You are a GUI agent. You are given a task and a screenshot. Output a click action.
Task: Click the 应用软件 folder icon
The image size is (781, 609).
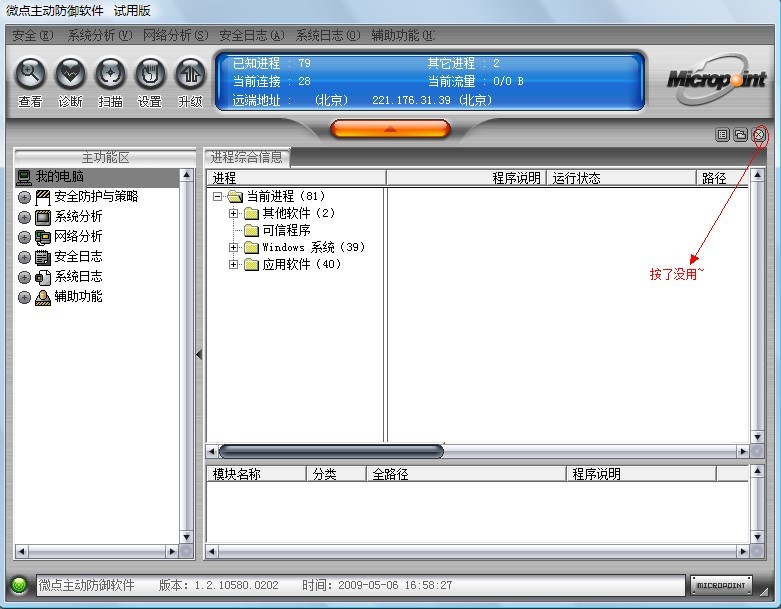pyautogui.click(x=251, y=264)
